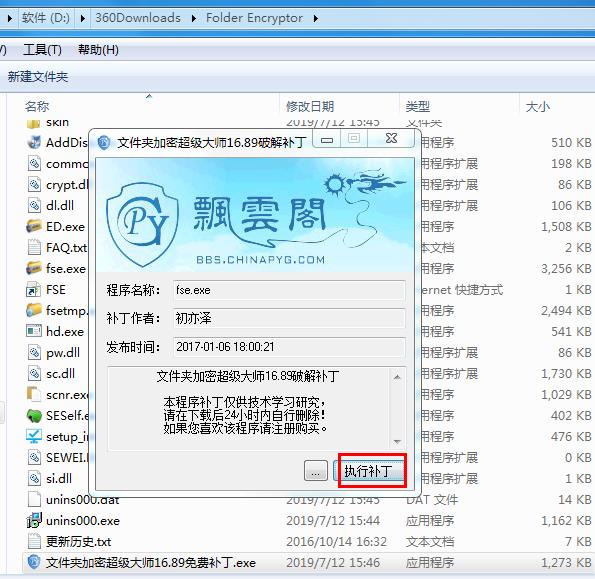Click the 360Downloads breadcrumb segment
The width and height of the screenshot is (595, 579).
coord(138,18)
